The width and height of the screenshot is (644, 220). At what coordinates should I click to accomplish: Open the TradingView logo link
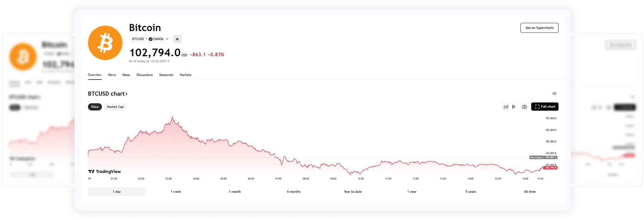click(104, 171)
